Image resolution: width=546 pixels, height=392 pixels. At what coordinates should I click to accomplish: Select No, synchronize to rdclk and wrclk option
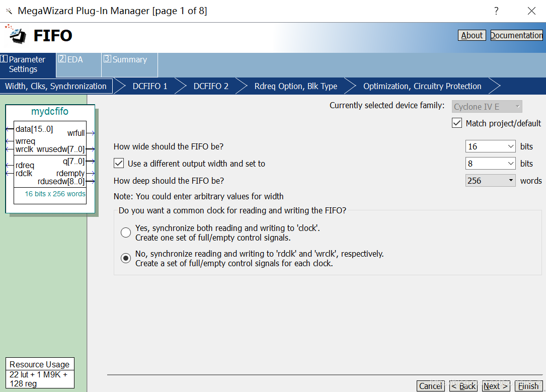[x=126, y=258]
